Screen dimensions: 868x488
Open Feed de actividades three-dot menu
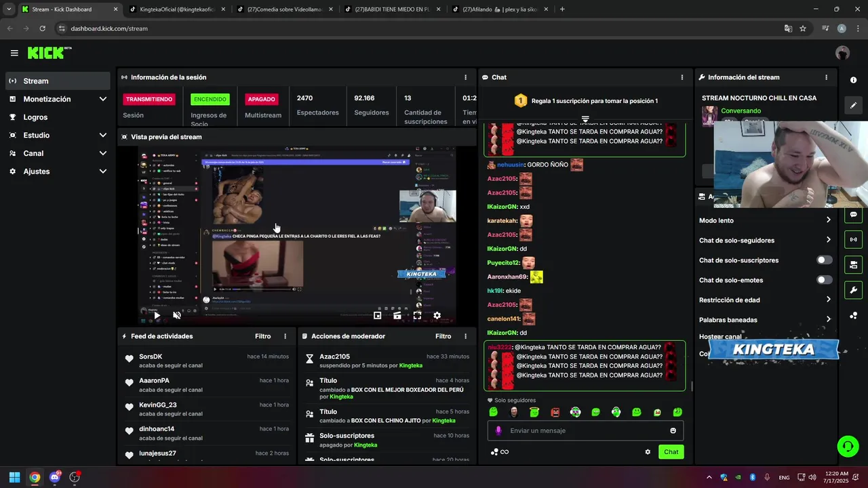[285, 336]
